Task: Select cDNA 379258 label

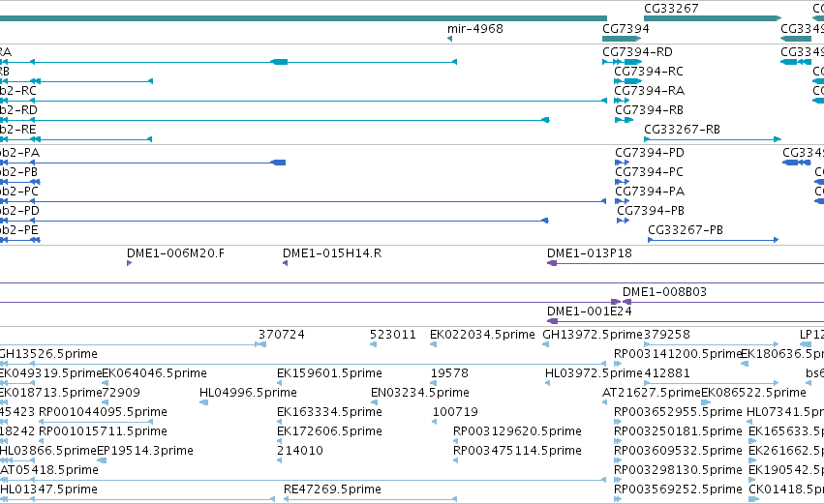Action: pos(667,335)
